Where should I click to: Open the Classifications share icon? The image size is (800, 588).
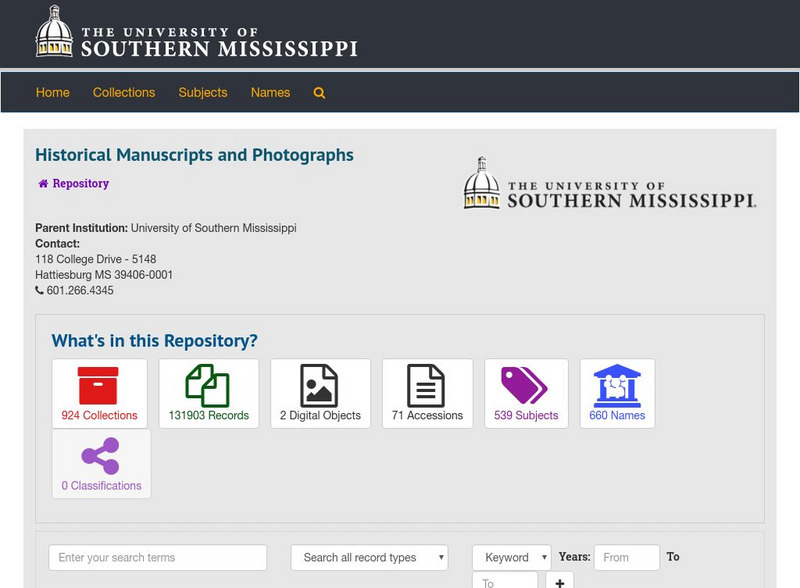click(101, 456)
